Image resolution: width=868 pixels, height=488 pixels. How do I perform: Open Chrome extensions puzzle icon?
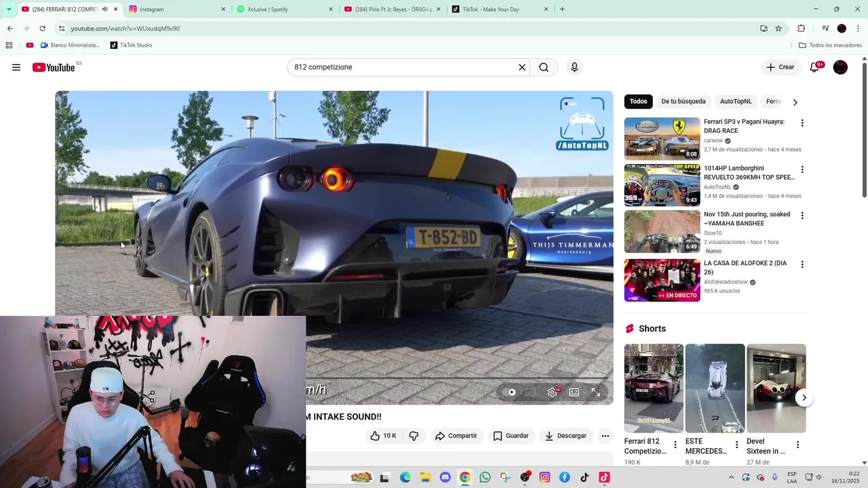point(801,28)
